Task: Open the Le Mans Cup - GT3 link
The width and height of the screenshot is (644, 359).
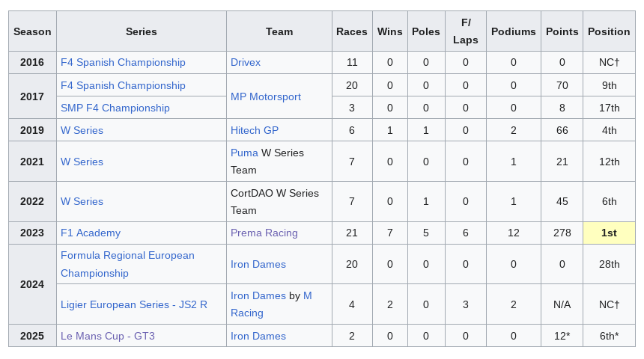Action: click(108, 336)
